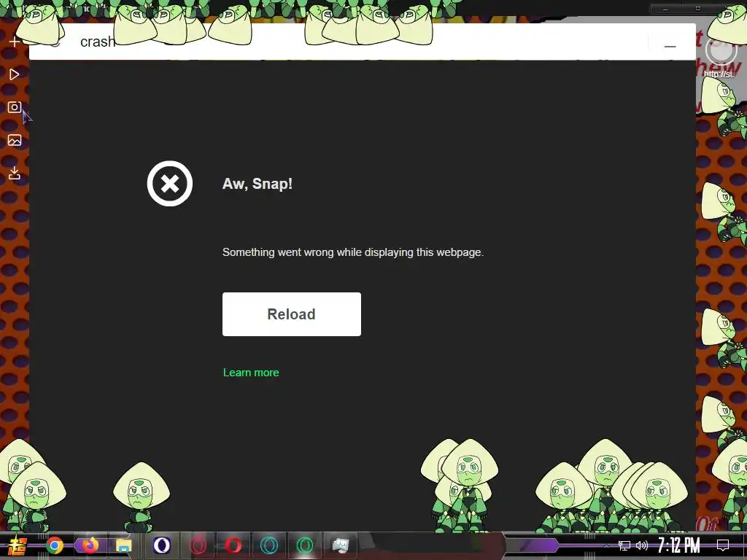Switch to the dark blue Opera taskbar icon
Screen dimensions: 747x560
[x=161, y=545]
